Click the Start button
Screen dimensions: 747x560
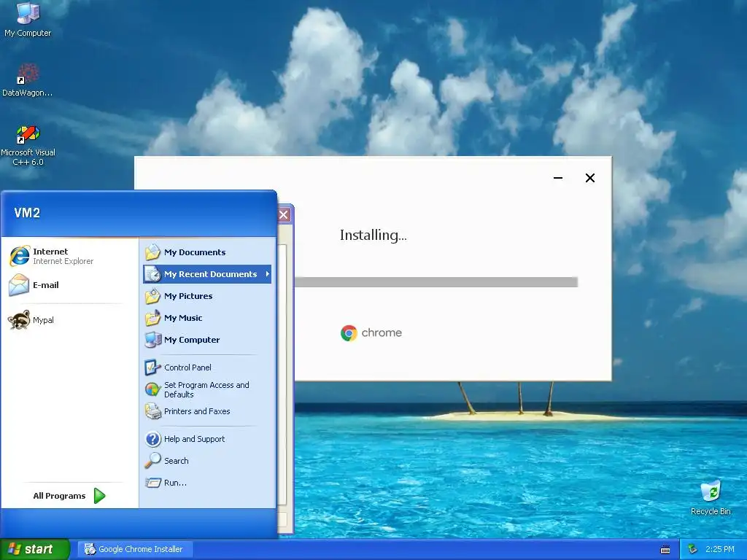[x=35, y=549]
